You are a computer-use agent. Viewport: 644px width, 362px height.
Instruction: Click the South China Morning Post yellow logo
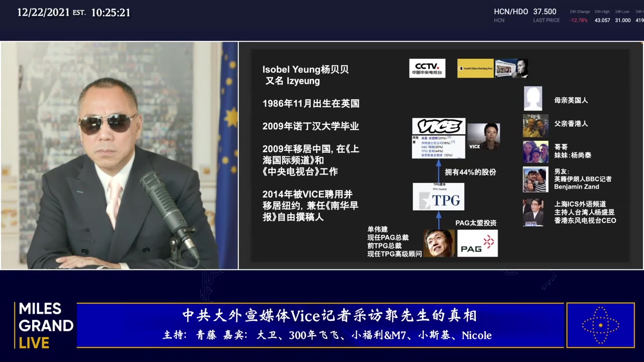[475, 68]
